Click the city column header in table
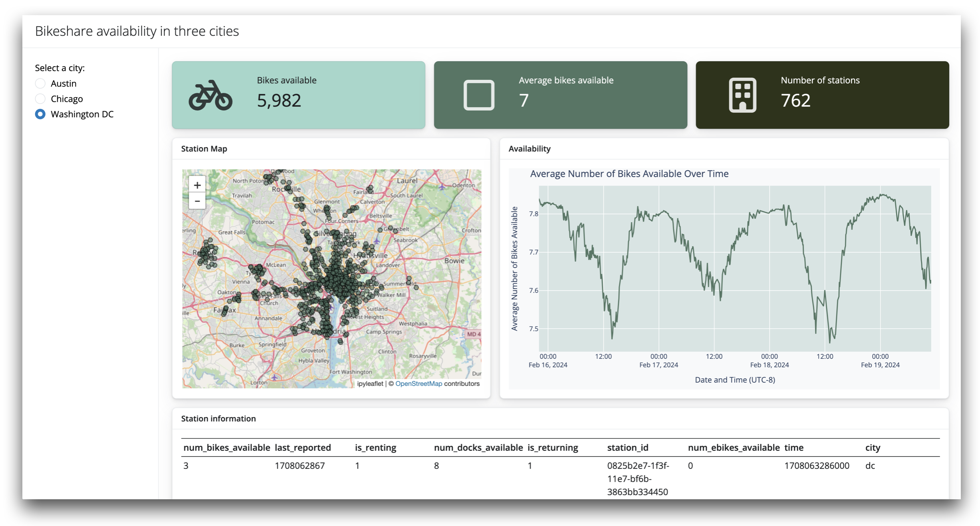Screen dimensions: 980x526 click(872, 447)
